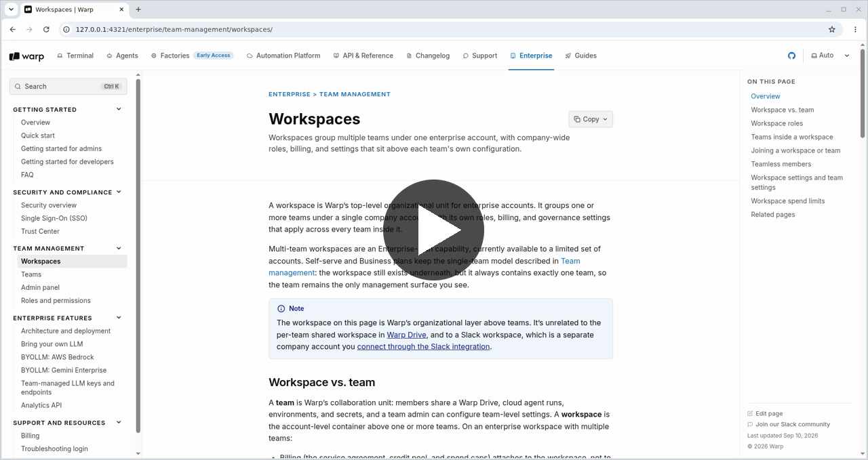Open the Teams sidebar link
Image resolution: width=868 pixels, height=460 pixels.
31,274
